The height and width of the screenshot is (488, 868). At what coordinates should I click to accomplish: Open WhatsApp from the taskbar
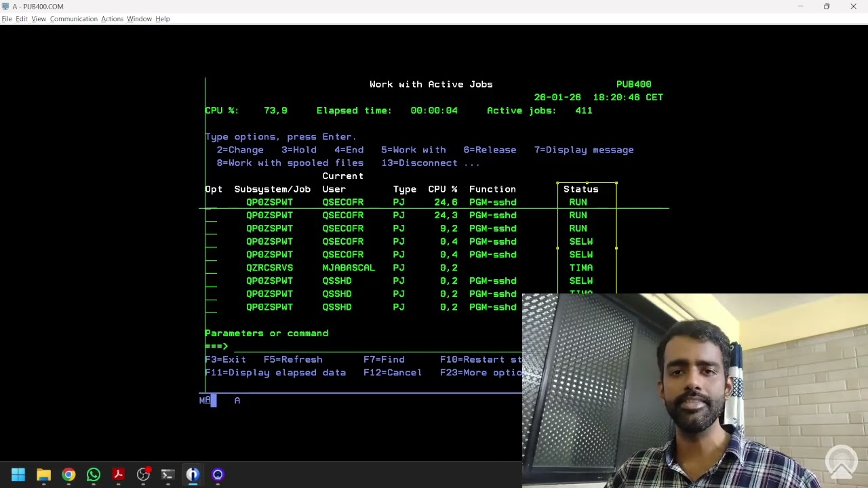94,474
